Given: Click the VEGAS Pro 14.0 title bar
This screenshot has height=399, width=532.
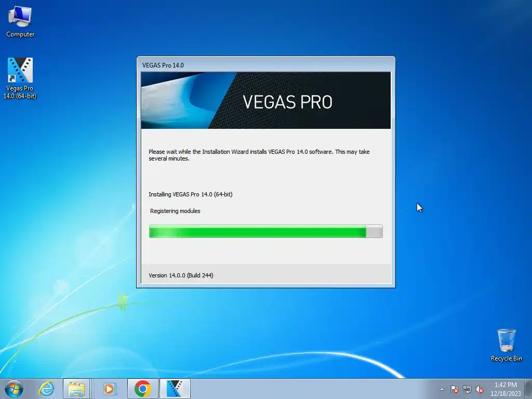Looking at the screenshot, I should 265,65.
